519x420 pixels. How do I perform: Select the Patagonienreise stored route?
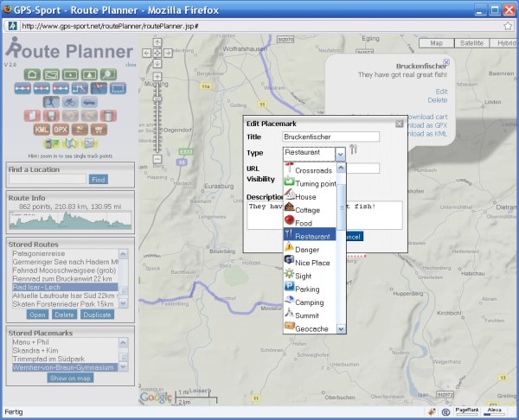(x=65, y=254)
